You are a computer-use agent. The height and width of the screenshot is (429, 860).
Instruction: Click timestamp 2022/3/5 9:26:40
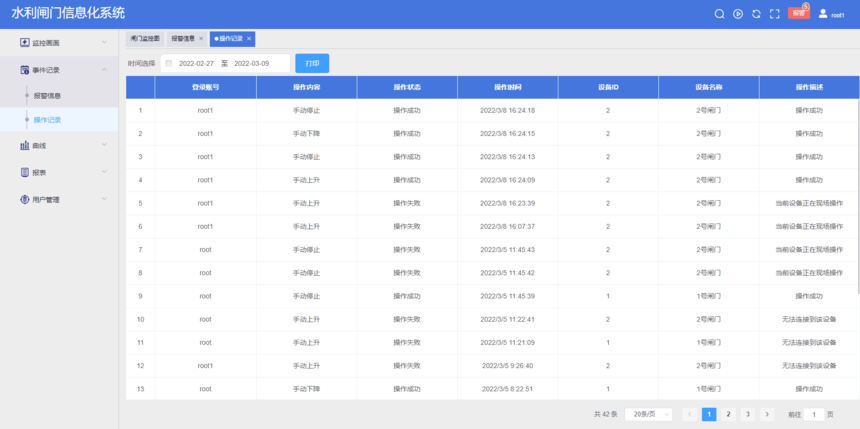(507, 365)
